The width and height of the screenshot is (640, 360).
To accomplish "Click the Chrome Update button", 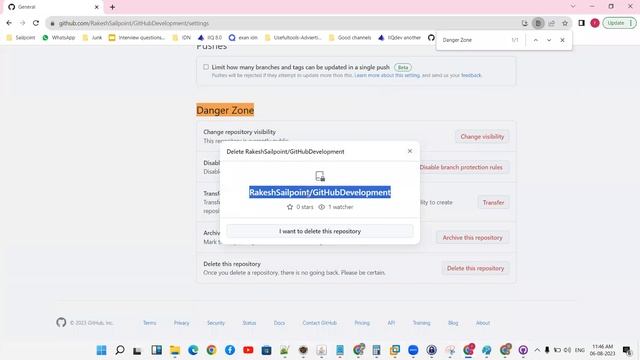I will click(x=619, y=23).
